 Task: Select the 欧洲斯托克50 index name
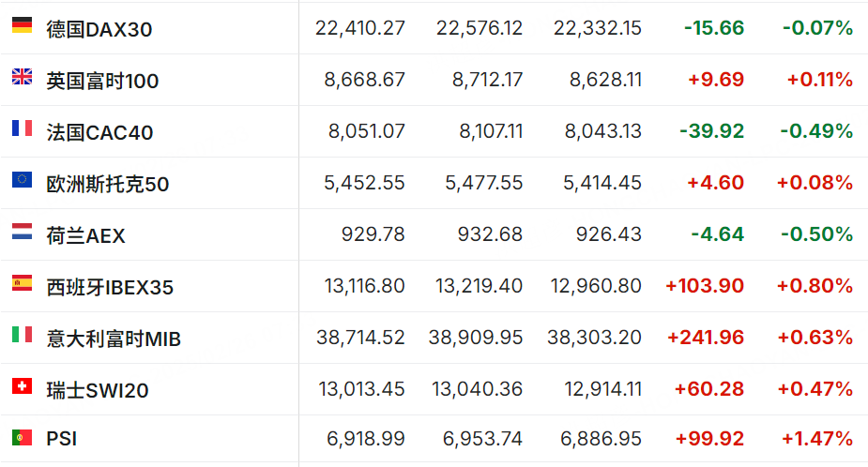[x=107, y=184]
